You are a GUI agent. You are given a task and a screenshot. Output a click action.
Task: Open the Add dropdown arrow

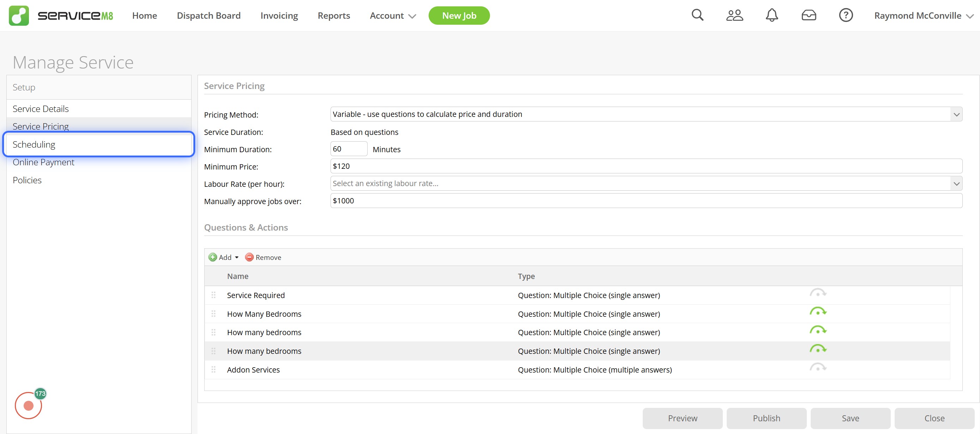click(237, 258)
